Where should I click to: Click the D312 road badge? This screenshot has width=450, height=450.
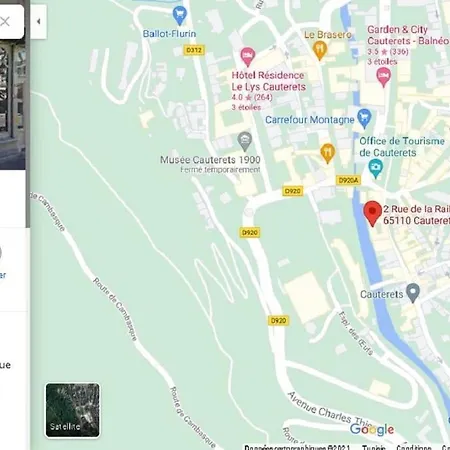(x=194, y=50)
